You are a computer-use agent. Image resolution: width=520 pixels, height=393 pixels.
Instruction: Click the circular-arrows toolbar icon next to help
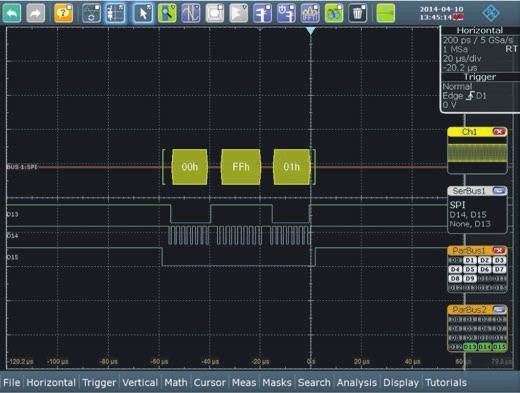[x=91, y=13]
